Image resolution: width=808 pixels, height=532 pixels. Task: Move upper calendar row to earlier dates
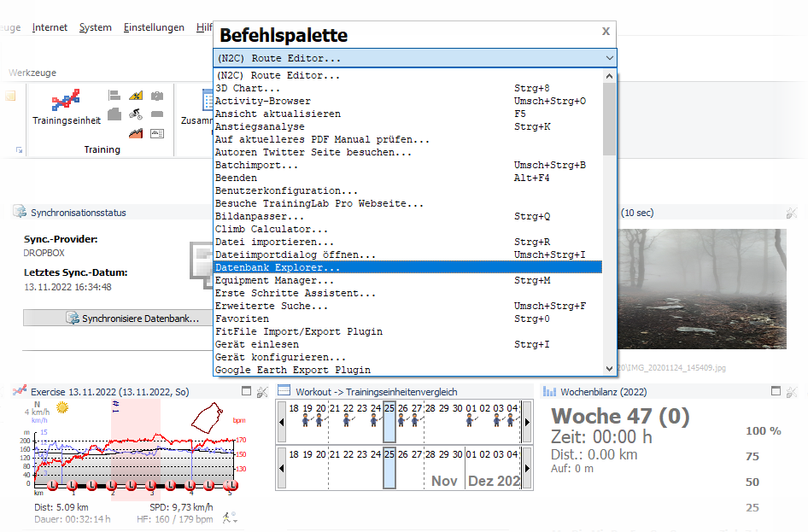281,422
